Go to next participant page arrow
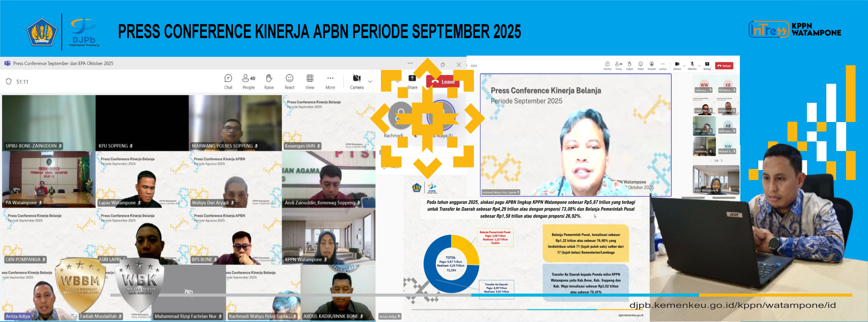This screenshot has width=868, height=322. [722, 161]
